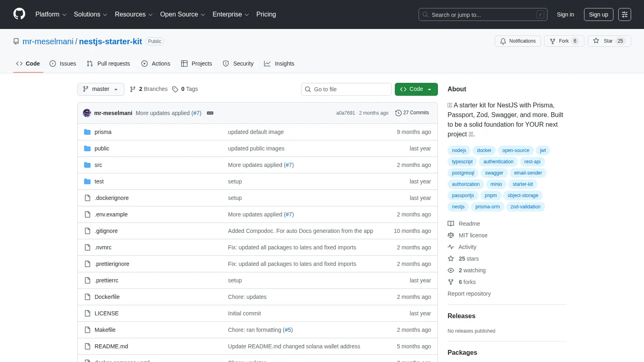Click the .dockerignore file icon
644x362 pixels.
click(x=87, y=198)
